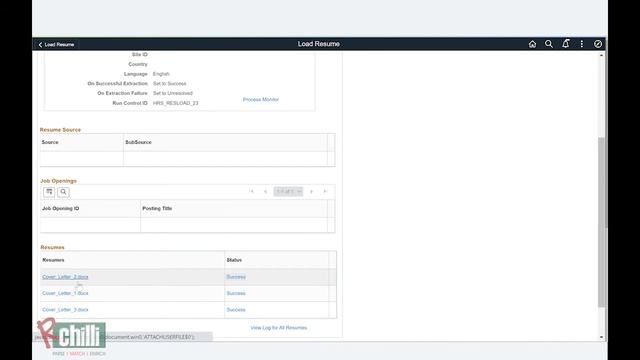
Task: Go to first row in Job Openings
Action: pos(252,191)
